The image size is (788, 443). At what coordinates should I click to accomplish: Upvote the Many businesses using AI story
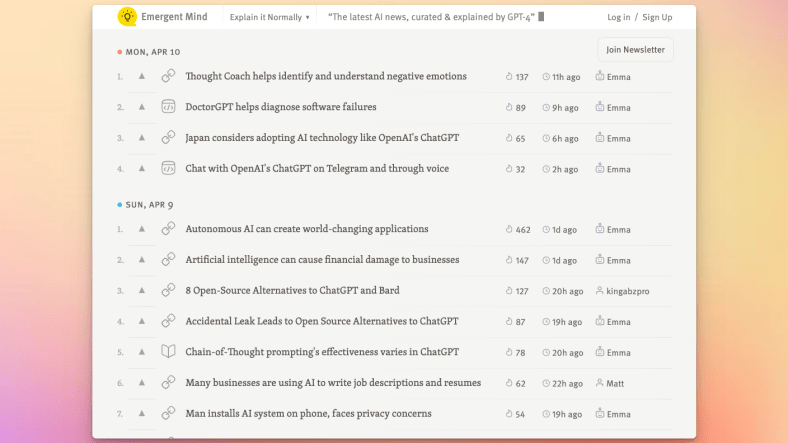[142, 383]
